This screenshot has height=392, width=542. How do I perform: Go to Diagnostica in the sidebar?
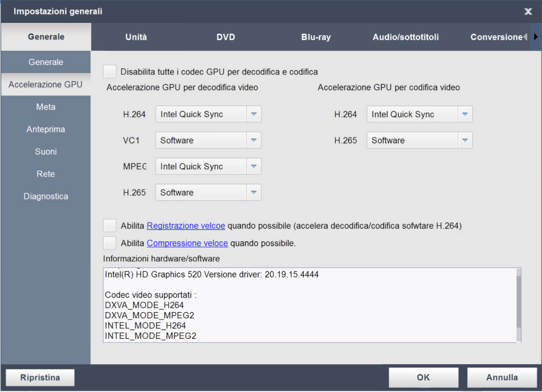[46, 196]
